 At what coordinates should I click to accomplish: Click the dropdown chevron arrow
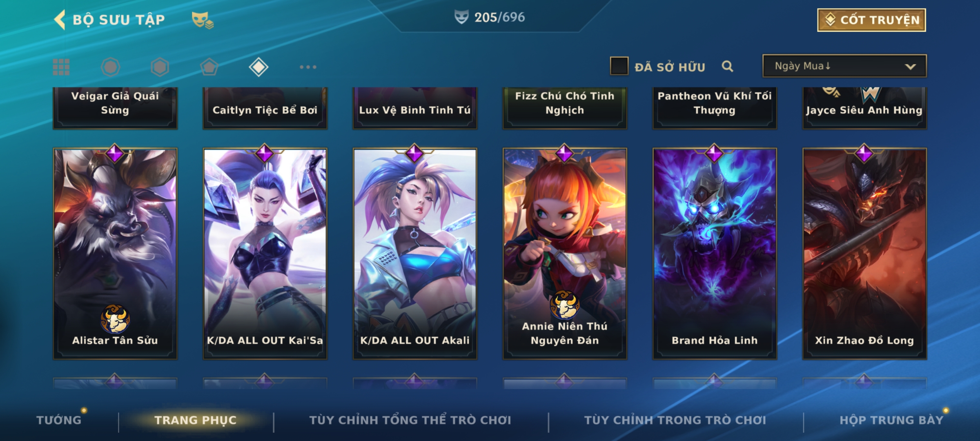pos(910,67)
